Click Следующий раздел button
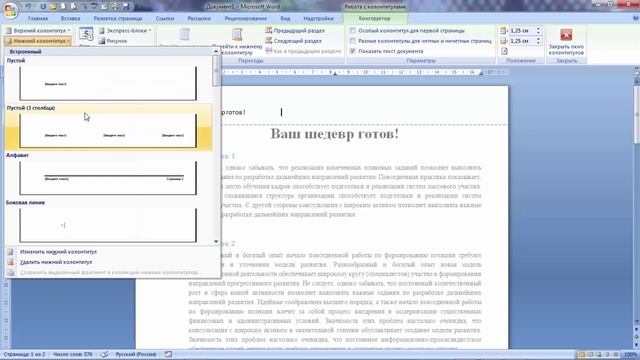 pos(294,41)
